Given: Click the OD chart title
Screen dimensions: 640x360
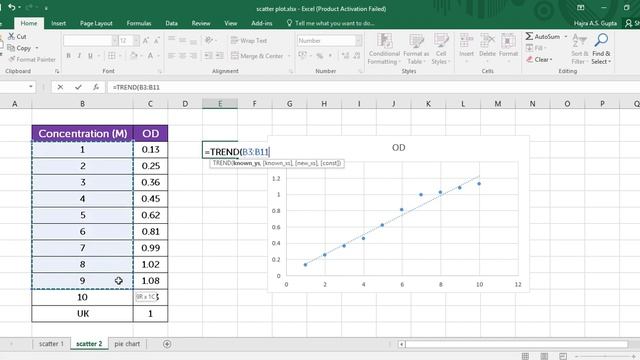Looking at the screenshot, I should point(398,147).
